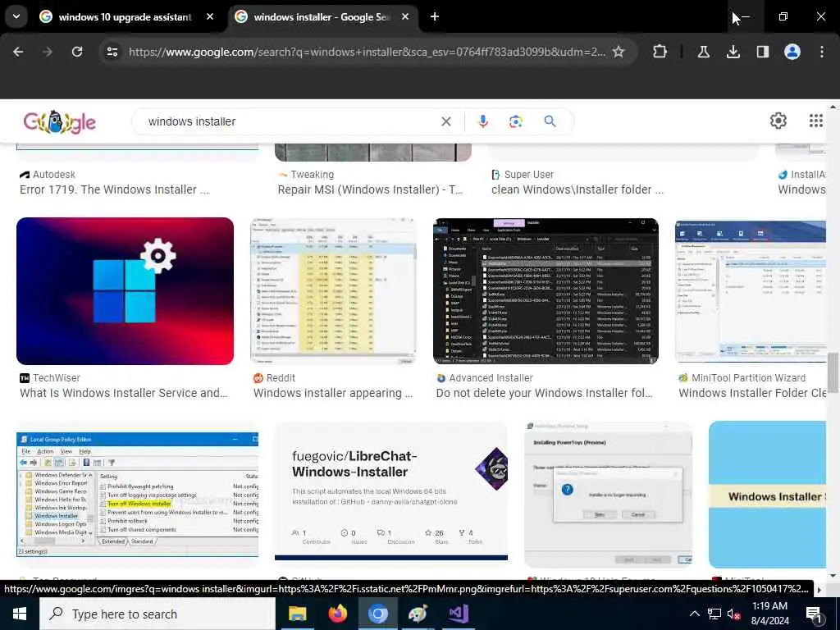The width and height of the screenshot is (840, 630).
Task: Click the taskbar Type here to search box
Action: [157, 614]
